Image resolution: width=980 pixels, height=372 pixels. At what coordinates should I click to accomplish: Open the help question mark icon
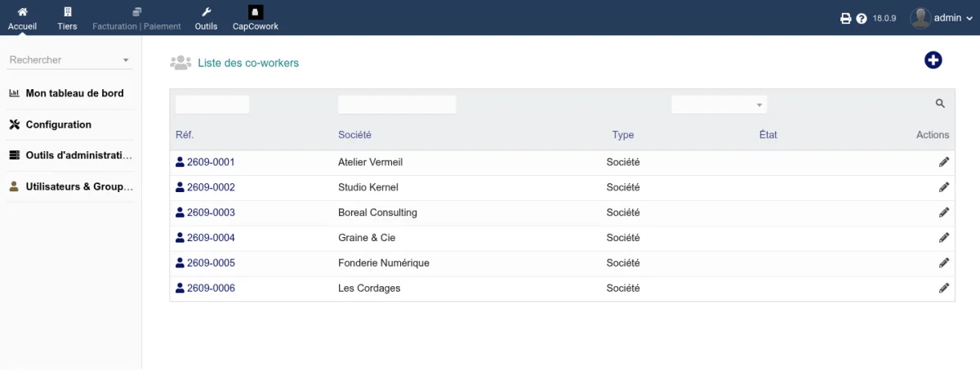pyautogui.click(x=861, y=18)
